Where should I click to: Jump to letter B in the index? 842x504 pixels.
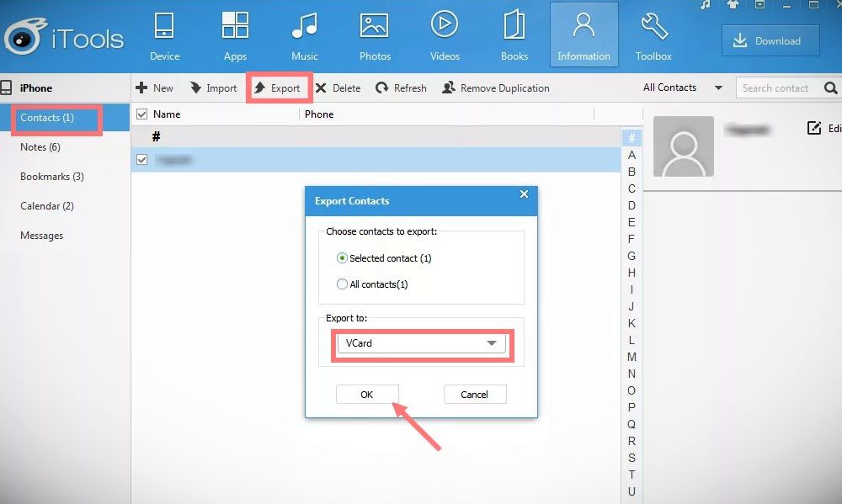pos(631,172)
